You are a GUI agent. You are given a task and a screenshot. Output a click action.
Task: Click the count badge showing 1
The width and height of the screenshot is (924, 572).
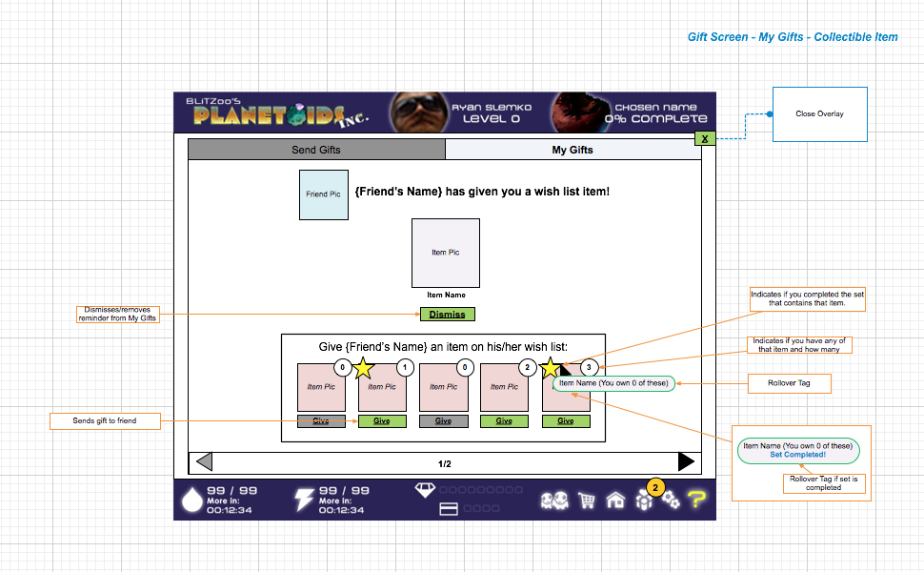pos(405,367)
